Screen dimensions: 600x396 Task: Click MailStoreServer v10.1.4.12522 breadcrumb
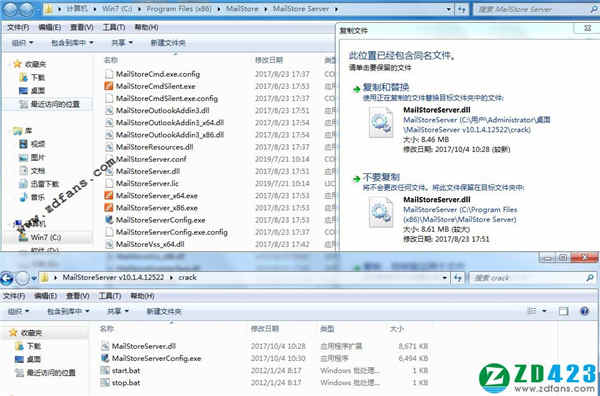(x=113, y=277)
